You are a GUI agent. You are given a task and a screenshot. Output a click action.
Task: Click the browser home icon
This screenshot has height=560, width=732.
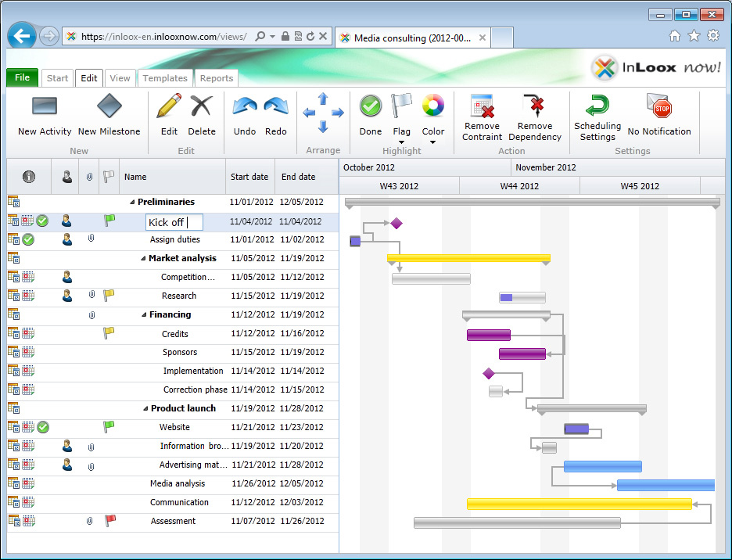675,35
